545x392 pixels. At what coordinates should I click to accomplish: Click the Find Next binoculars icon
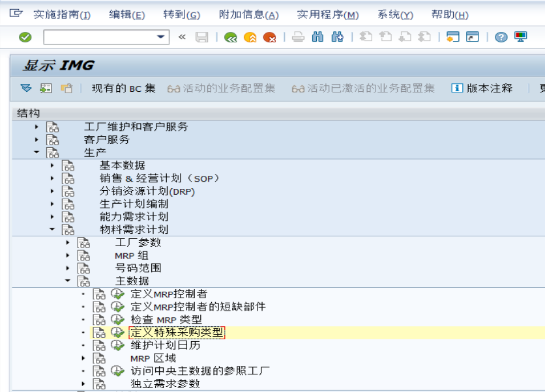337,37
